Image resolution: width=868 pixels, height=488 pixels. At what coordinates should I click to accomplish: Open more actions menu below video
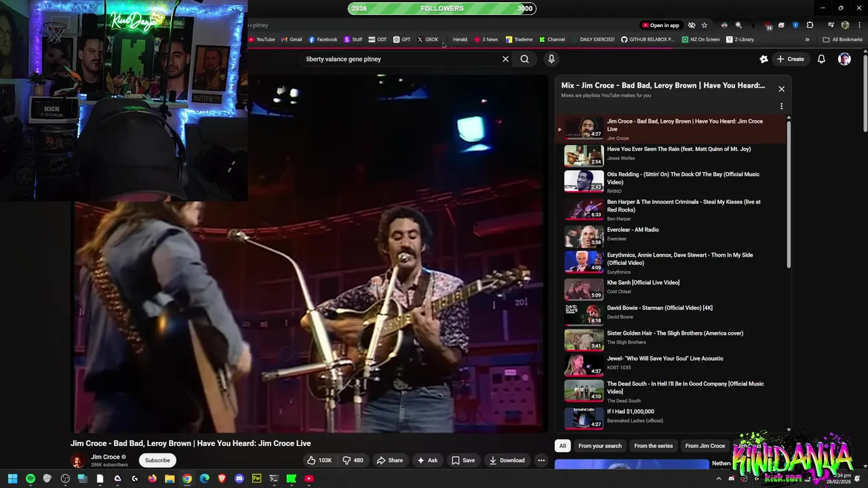coord(541,460)
